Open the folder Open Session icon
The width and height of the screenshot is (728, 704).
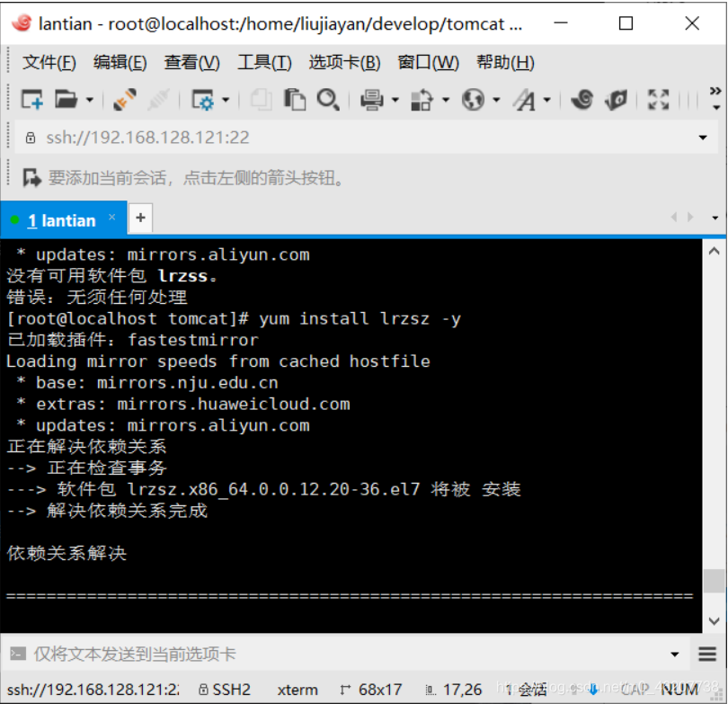click(x=66, y=100)
